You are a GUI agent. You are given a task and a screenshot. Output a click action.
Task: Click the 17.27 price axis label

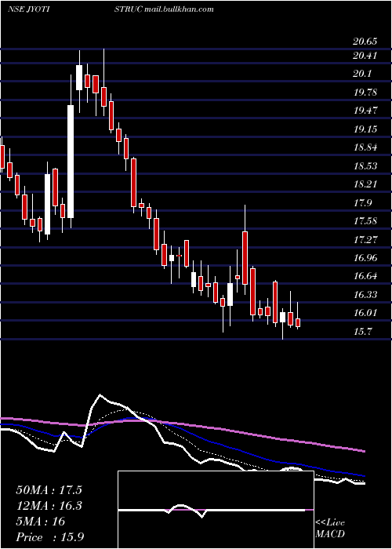tap(365, 240)
